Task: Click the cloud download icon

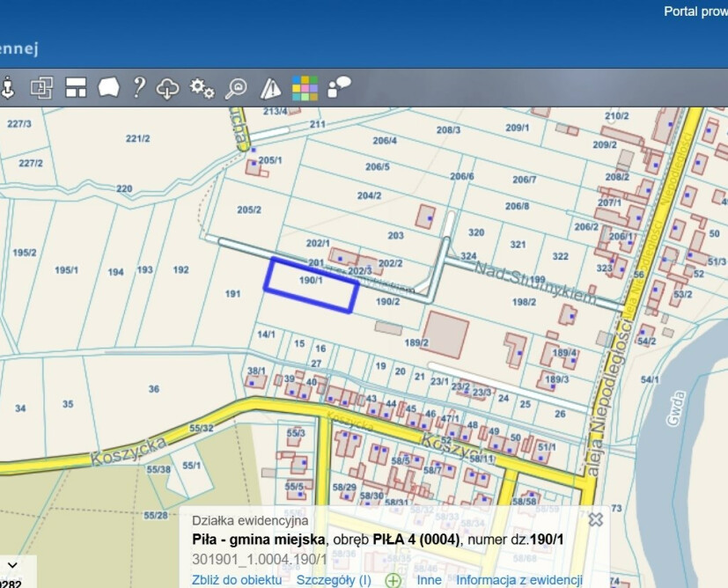Action: pyautogui.click(x=167, y=88)
